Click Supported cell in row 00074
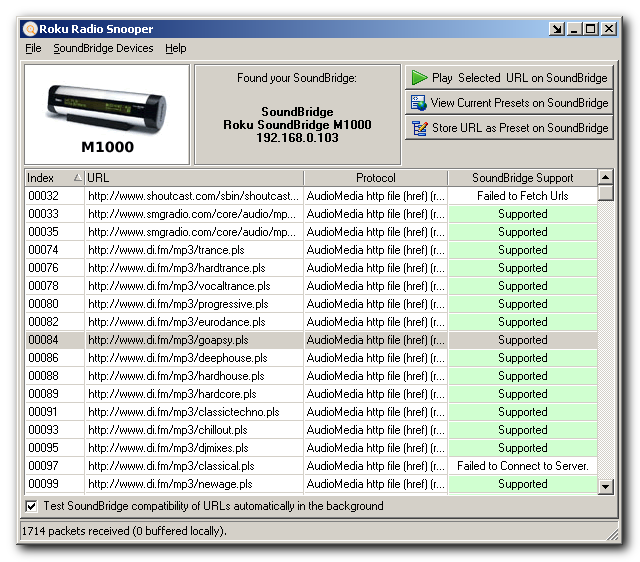The width and height of the screenshot is (640, 562). pos(522,250)
